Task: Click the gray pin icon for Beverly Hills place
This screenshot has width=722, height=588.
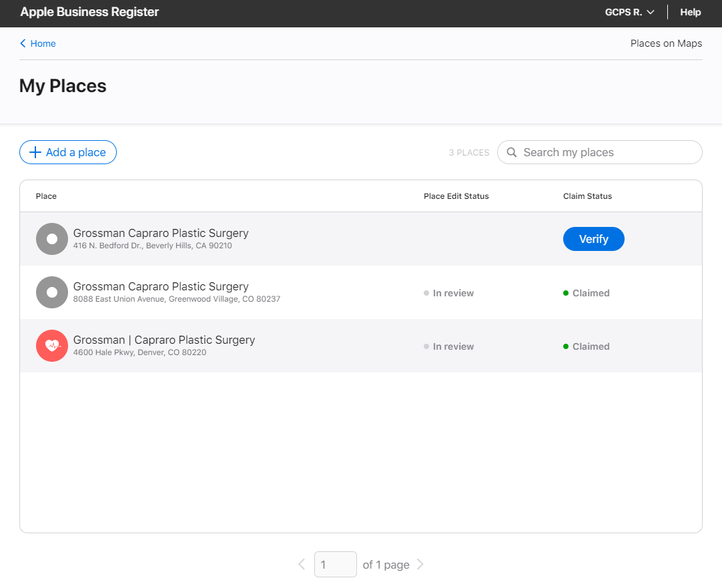Action: point(52,239)
